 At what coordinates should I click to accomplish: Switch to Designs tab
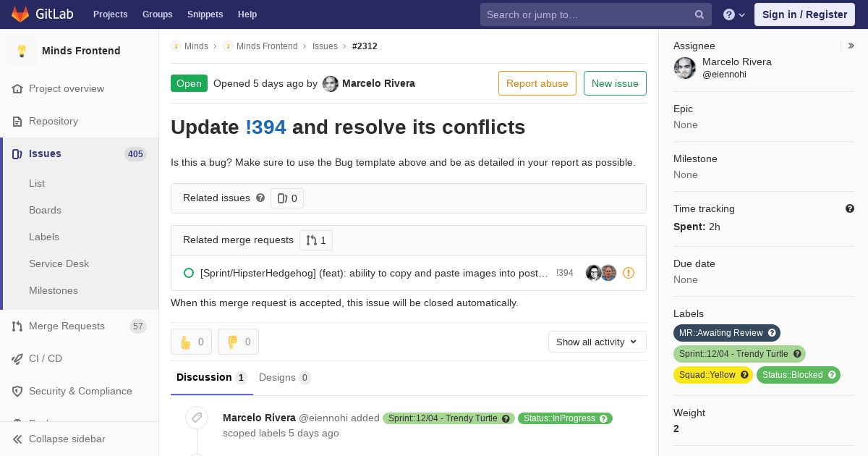click(285, 377)
